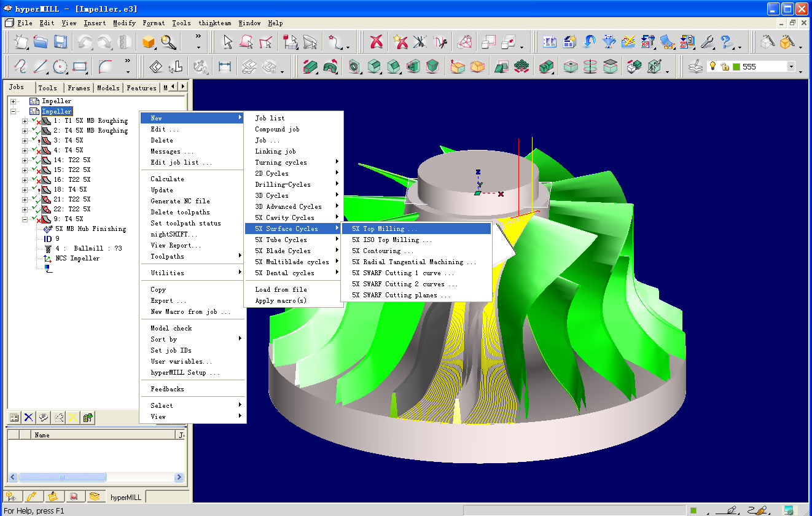Select the circle drawing tool
The width and height of the screenshot is (812, 516).
(60, 66)
